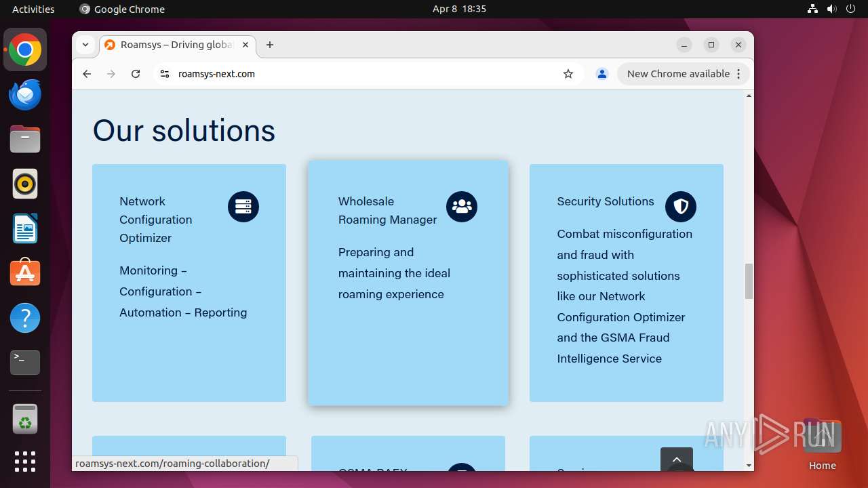
Task: Click 'Preparing and maintaining the ideal roaming experience' text
Action: click(394, 273)
